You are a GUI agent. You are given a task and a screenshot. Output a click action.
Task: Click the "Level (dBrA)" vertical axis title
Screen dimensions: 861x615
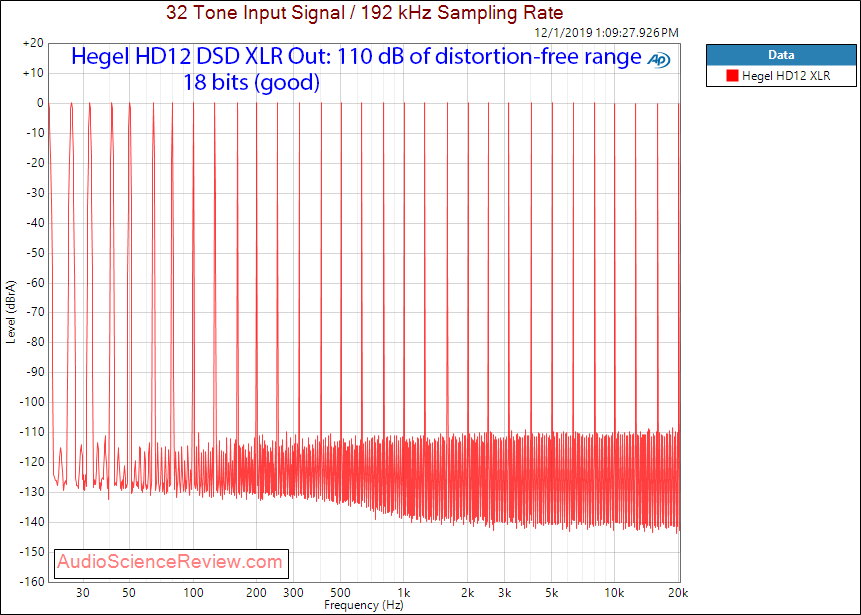click(x=11, y=312)
